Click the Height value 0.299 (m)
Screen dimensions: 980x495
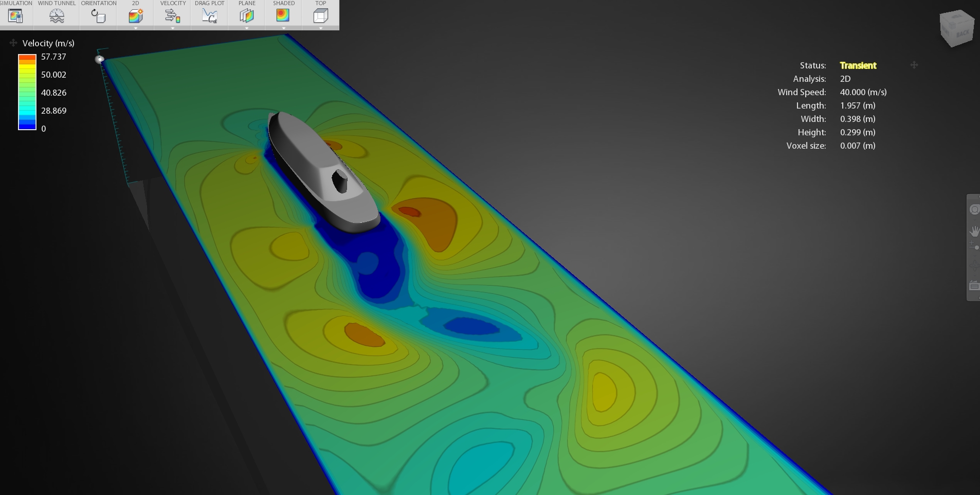tap(858, 132)
